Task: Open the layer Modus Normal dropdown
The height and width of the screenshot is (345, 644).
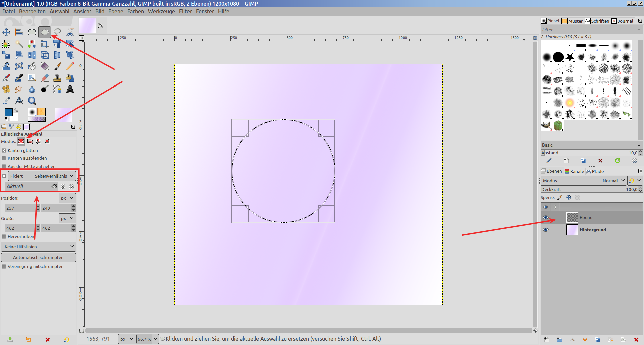Action: tap(583, 181)
